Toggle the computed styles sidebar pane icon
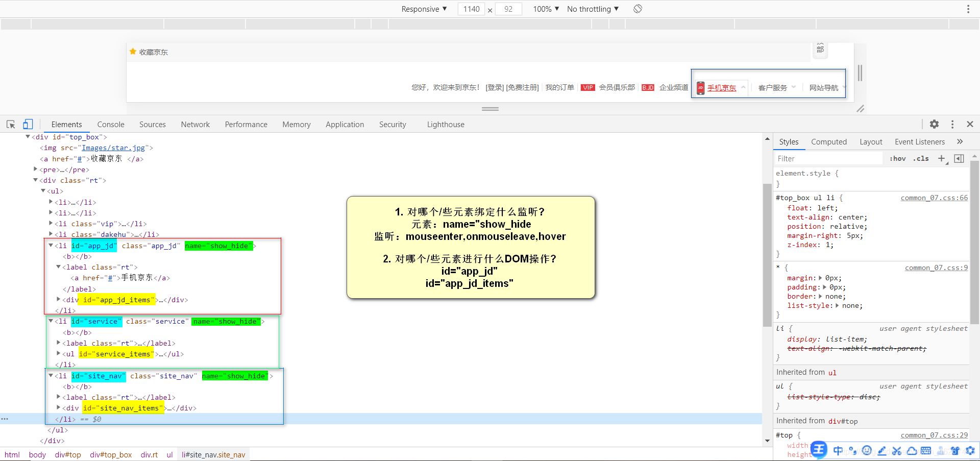Viewport: 980px width, 461px height. 959,159
